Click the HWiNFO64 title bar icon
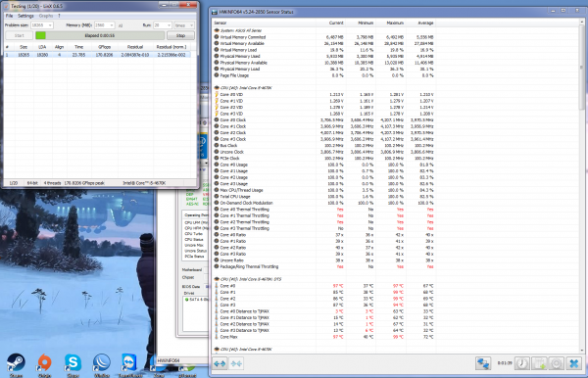The image size is (588, 378). pyautogui.click(x=215, y=12)
